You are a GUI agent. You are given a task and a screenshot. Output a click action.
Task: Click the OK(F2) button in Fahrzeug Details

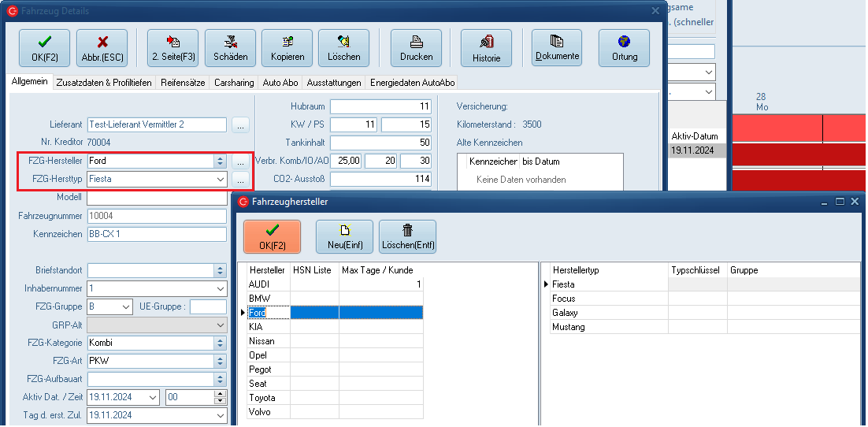44,48
